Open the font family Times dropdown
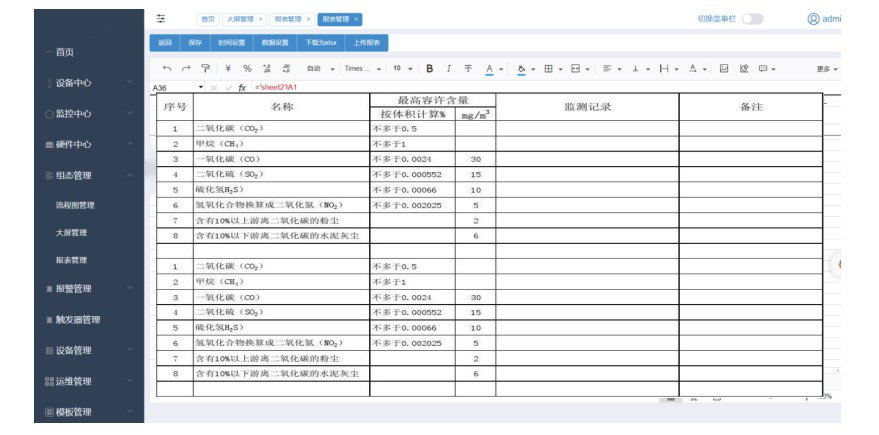This screenshot has width=879, height=435. click(x=363, y=69)
